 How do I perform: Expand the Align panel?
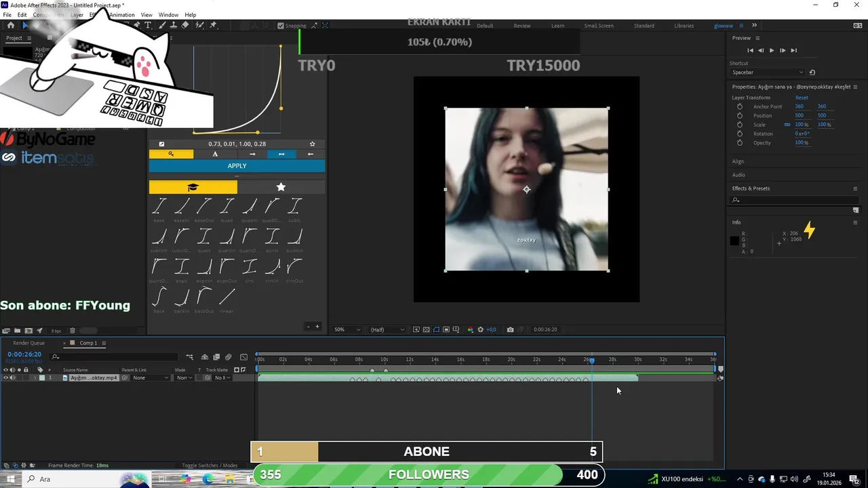pyautogui.click(x=738, y=161)
